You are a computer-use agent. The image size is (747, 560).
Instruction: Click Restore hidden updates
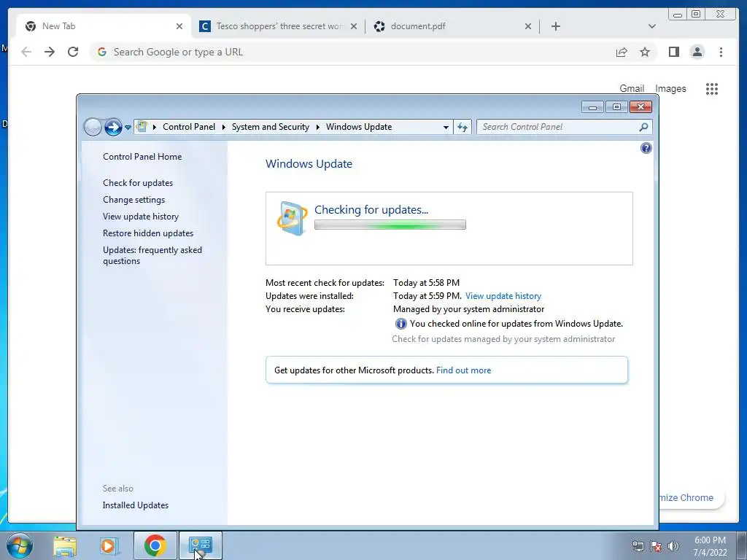[148, 233]
